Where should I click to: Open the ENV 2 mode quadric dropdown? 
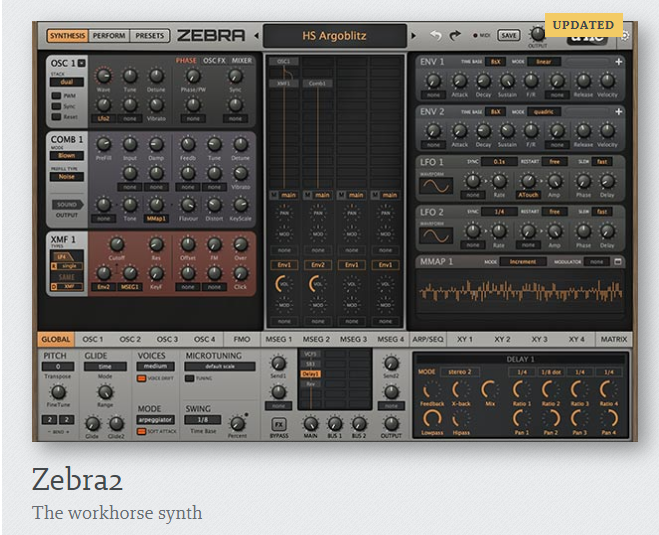544,112
